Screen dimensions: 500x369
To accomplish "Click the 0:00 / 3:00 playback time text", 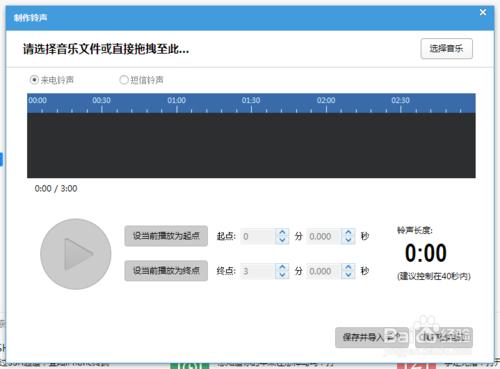I will 56,189.
